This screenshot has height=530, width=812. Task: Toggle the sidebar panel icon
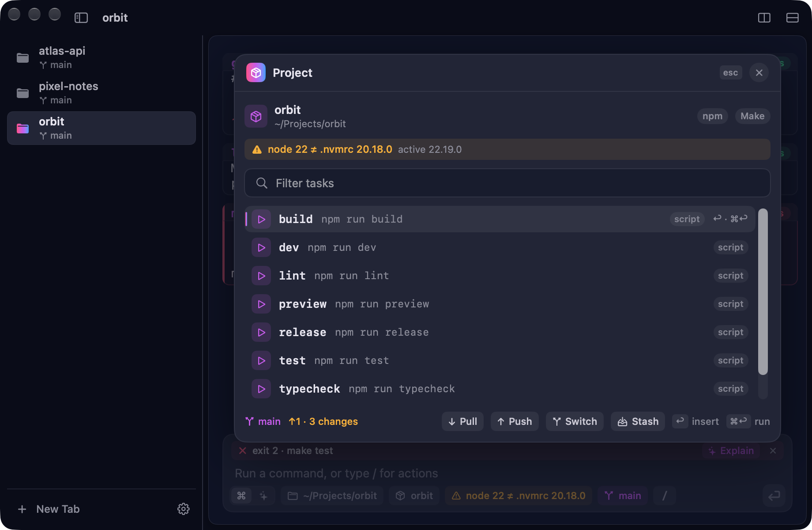click(81, 18)
